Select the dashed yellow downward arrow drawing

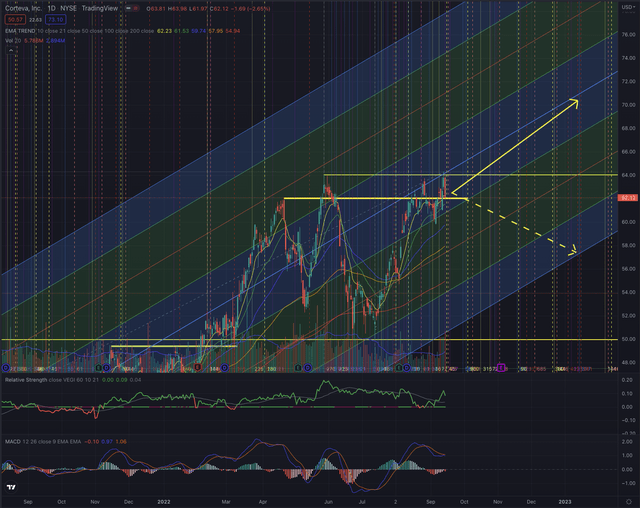522,226
